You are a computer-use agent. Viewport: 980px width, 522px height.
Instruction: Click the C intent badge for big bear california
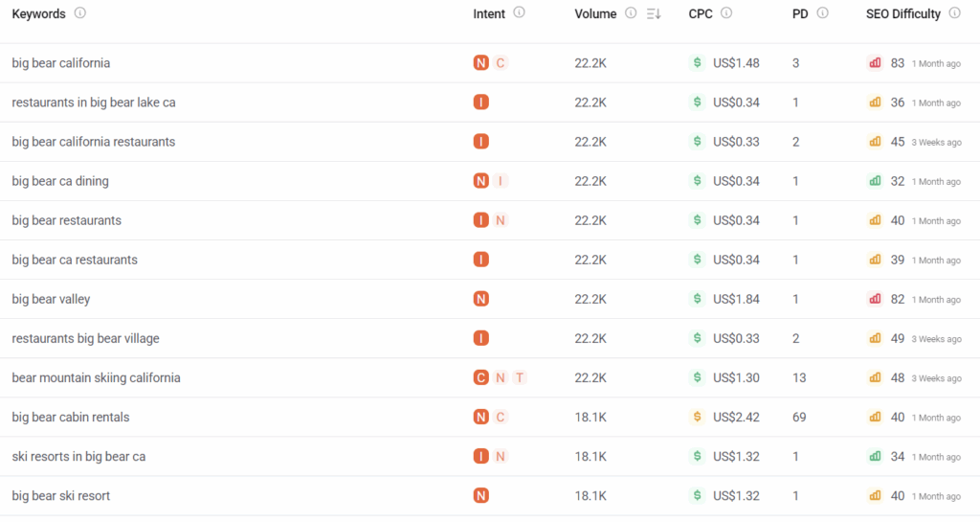(501, 63)
